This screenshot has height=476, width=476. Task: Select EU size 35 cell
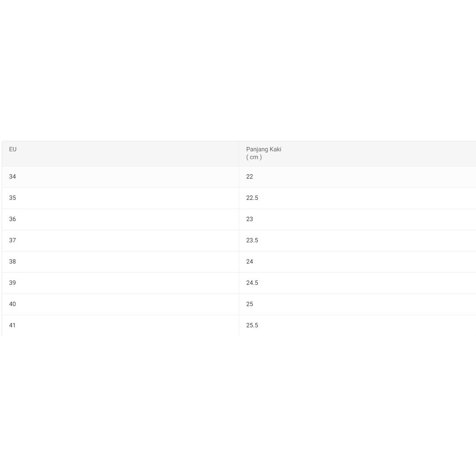click(13, 198)
